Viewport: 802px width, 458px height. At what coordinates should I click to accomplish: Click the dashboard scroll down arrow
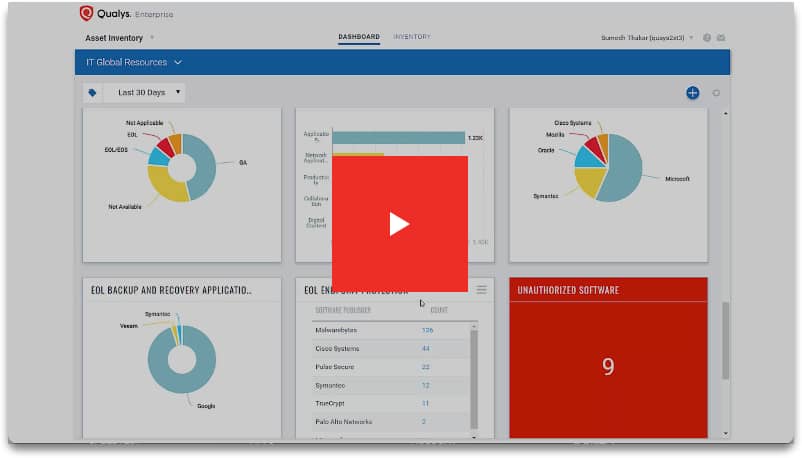coord(725,434)
